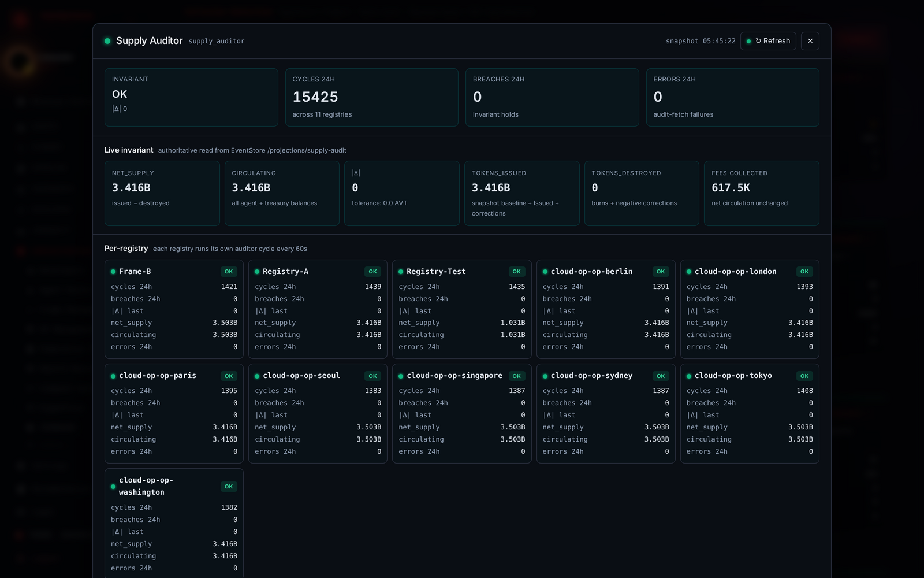The width and height of the screenshot is (924, 578).
Task: Click the Live invariant section heading
Action: click(x=129, y=150)
